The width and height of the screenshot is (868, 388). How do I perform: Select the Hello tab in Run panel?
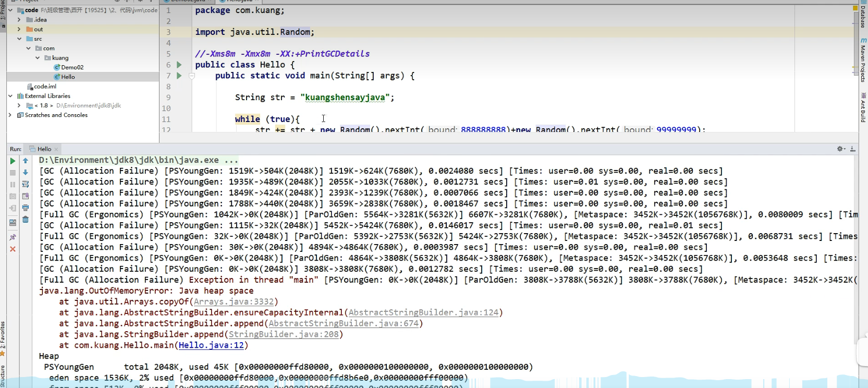pos(44,149)
